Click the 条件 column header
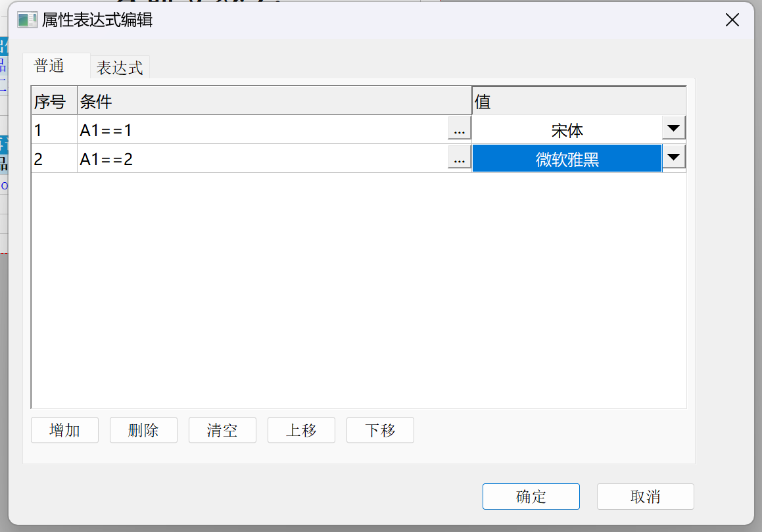The height and width of the screenshot is (532, 762). click(x=274, y=101)
